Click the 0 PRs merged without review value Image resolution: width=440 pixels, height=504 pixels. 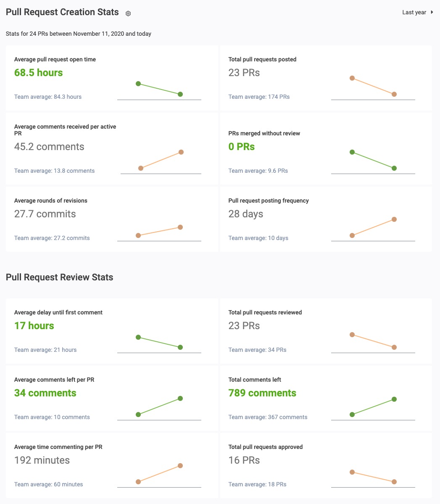tap(242, 147)
